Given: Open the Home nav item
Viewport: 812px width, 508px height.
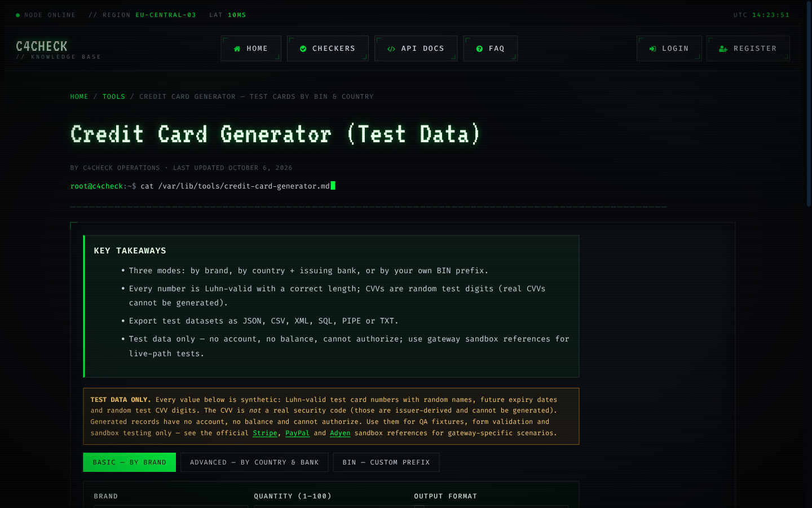Looking at the screenshot, I should click(x=251, y=49).
